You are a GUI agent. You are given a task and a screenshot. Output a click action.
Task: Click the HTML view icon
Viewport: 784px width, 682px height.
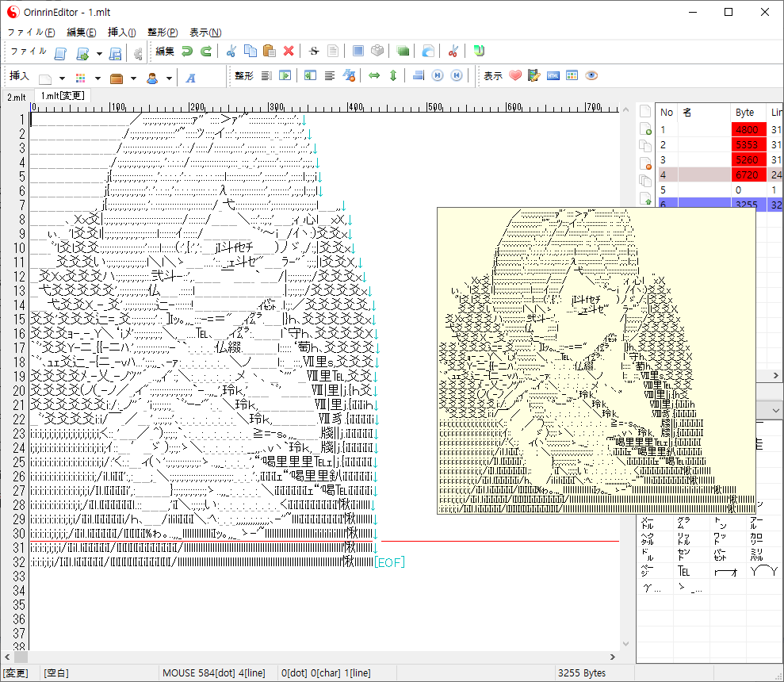pos(553,76)
